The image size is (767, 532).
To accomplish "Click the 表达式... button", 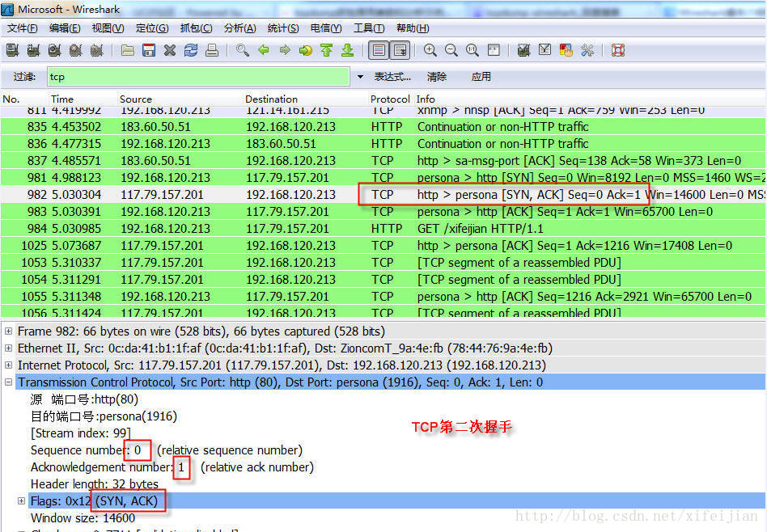I will [x=392, y=77].
